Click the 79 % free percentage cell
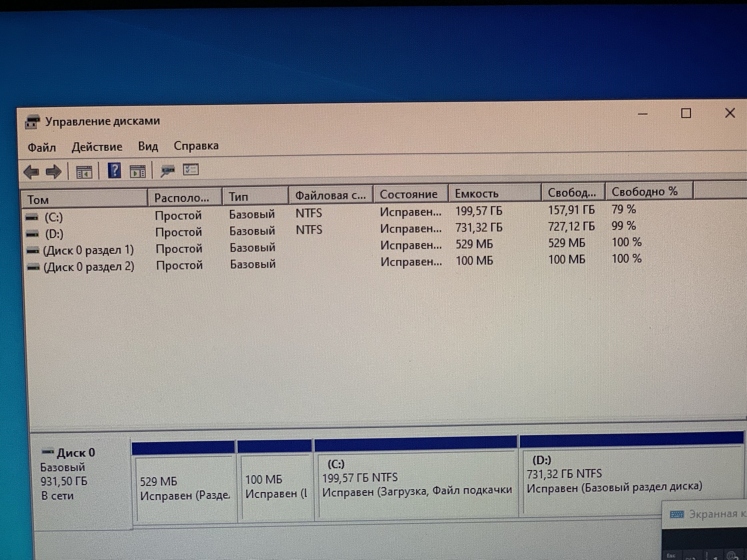The image size is (747, 560). pos(624,209)
